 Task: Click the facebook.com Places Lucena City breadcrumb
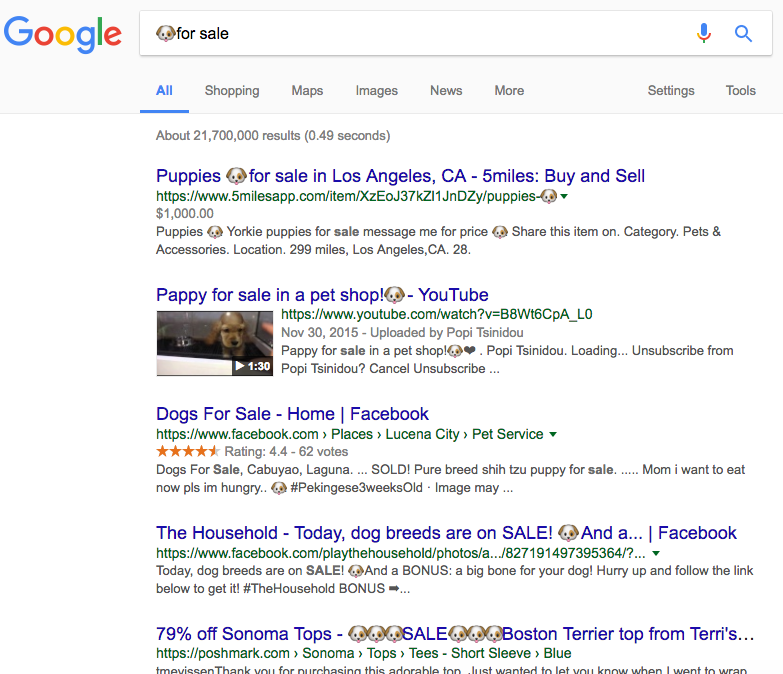[350, 434]
